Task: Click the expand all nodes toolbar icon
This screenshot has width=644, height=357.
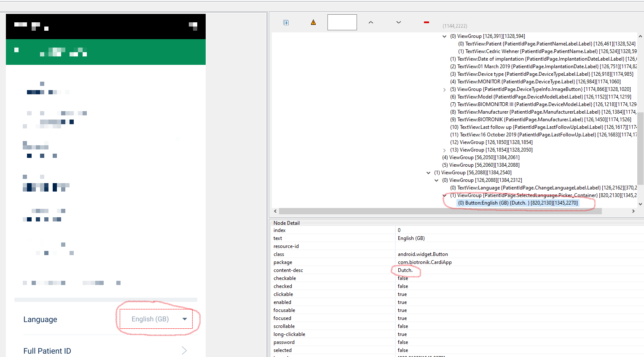Action: tap(286, 23)
